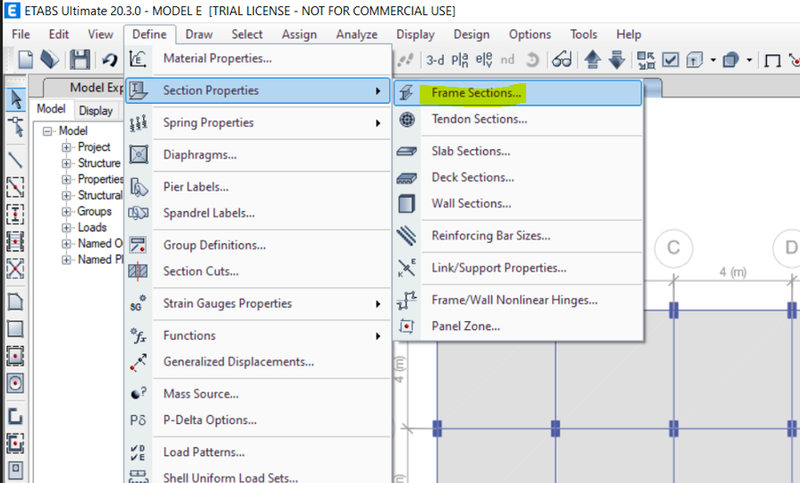
Task: Switch to 3-d view toolbar button
Action: (x=435, y=60)
